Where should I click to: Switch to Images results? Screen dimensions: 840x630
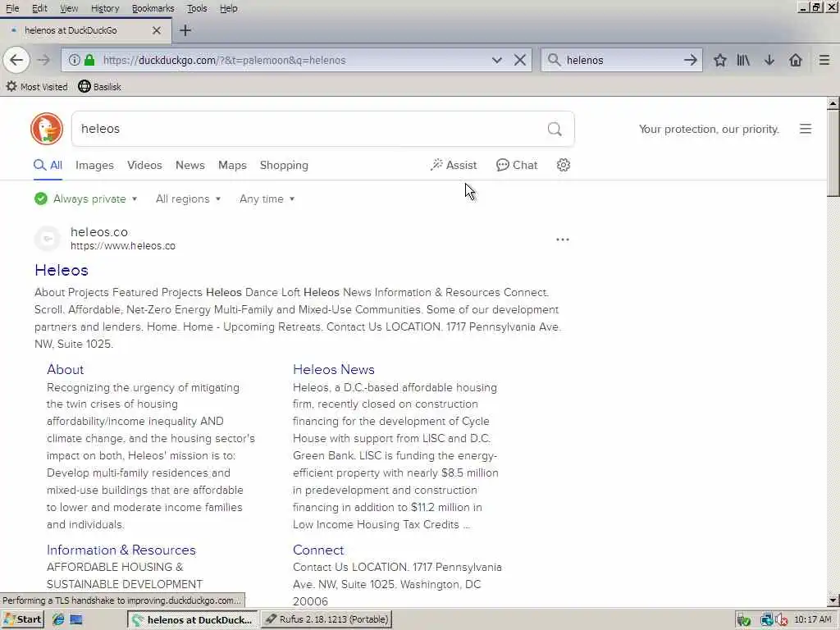coord(94,165)
